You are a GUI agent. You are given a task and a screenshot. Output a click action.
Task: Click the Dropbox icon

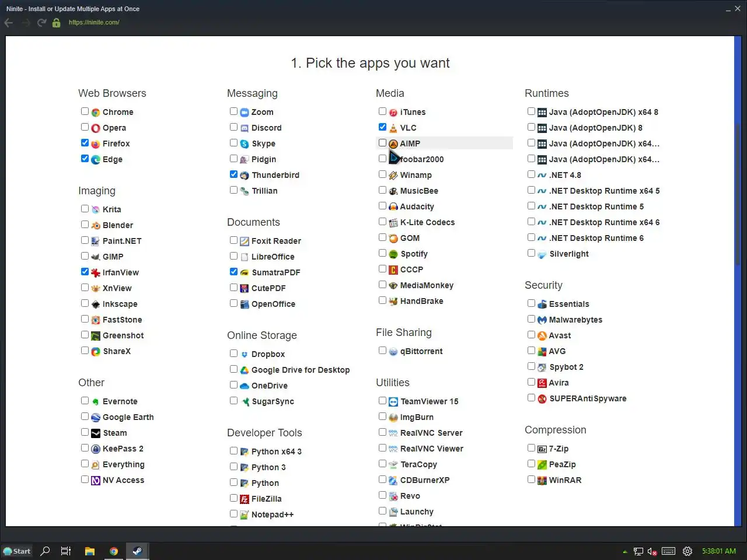point(245,355)
